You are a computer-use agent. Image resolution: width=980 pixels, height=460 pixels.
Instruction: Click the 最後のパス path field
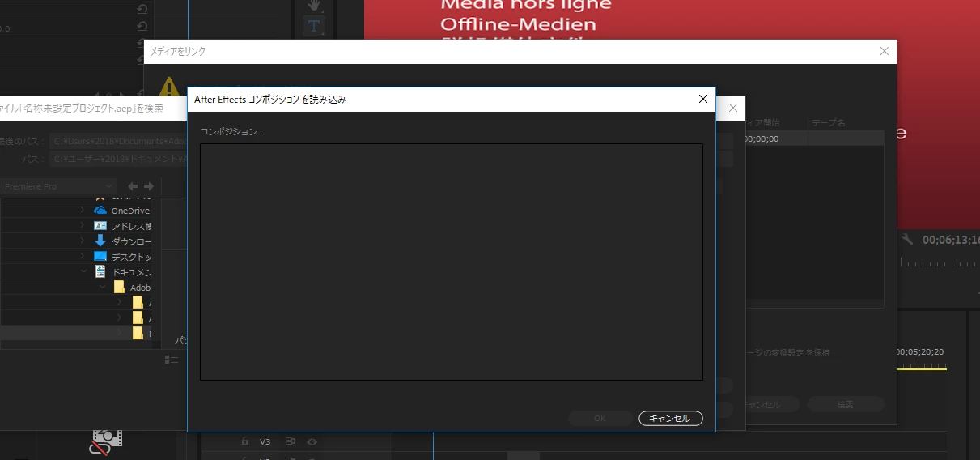117,141
